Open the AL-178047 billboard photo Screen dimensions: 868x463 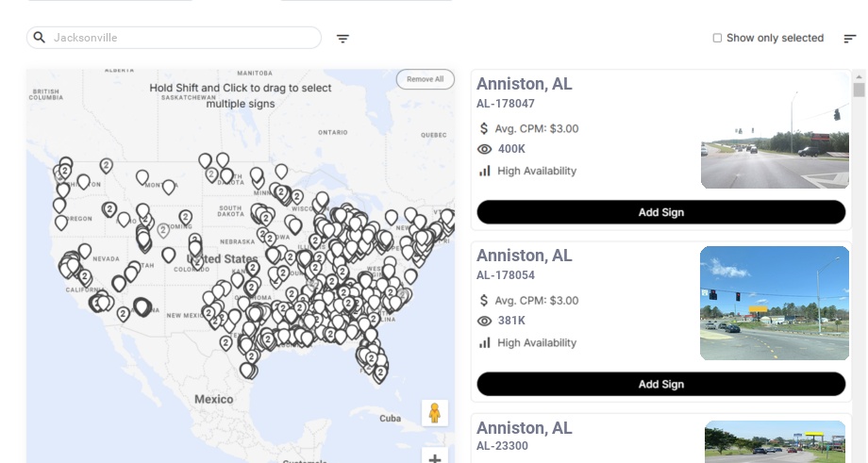[775, 132]
